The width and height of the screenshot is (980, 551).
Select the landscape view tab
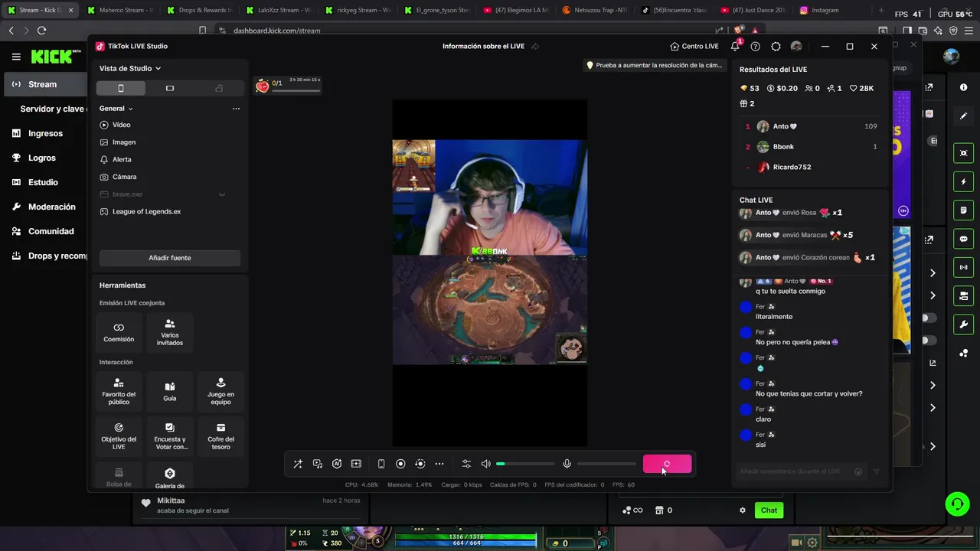pos(170,88)
